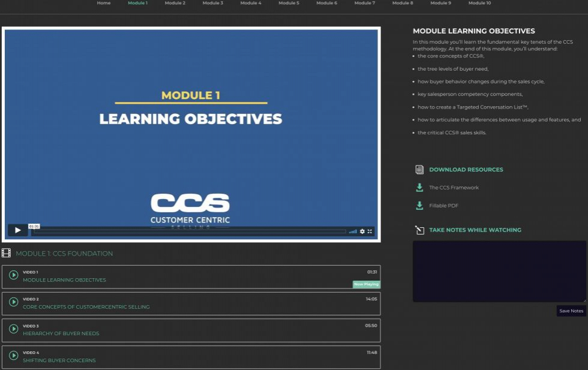
Task: Adjust volume bars in video player
Action: pos(353,231)
